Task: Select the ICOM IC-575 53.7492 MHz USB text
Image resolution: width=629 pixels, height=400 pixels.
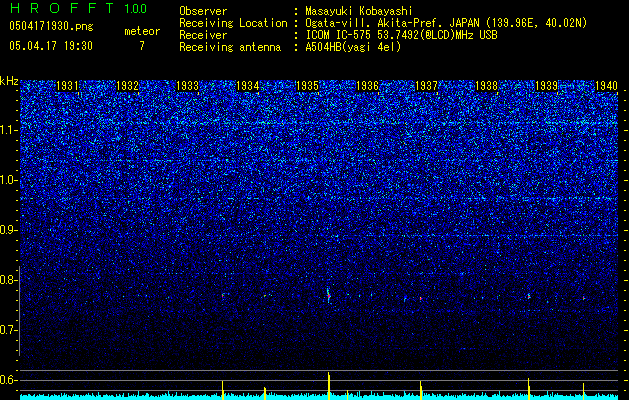Action: (401, 35)
